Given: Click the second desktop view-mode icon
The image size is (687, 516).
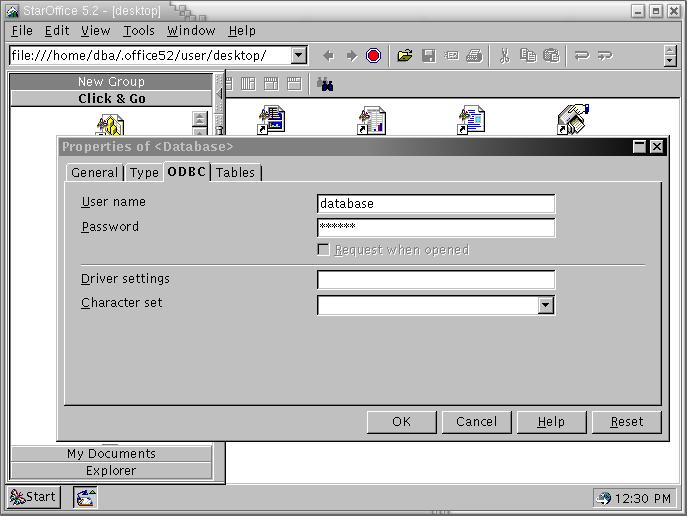Looking at the screenshot, I should [x=248, y=84].
